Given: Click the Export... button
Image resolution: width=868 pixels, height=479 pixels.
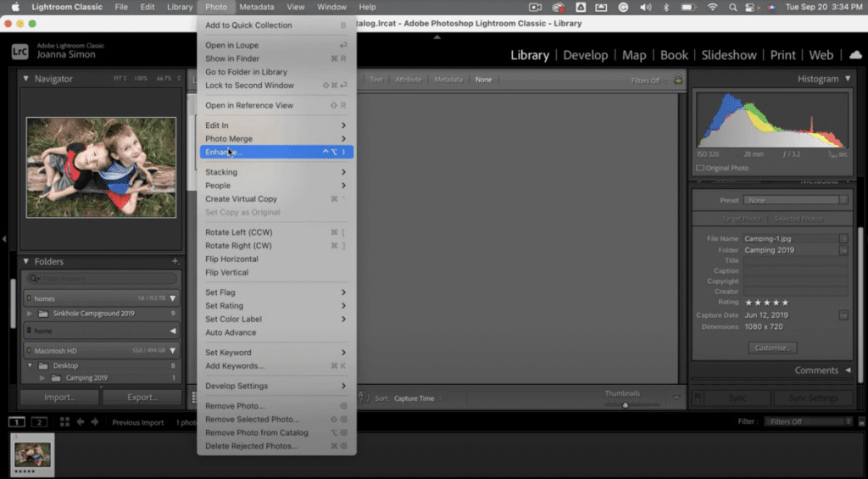Looking at the screenshot, I should [142, 397].
